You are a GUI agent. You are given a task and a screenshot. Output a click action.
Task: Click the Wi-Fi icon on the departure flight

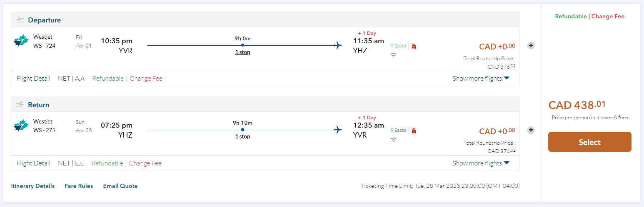pos(393,55)
